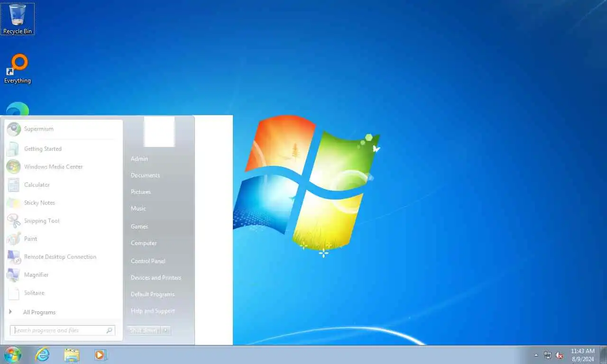Open Devices and Printers
Image resolution: width=607 pixels, height=364 pixels.
tap(156, 278)
